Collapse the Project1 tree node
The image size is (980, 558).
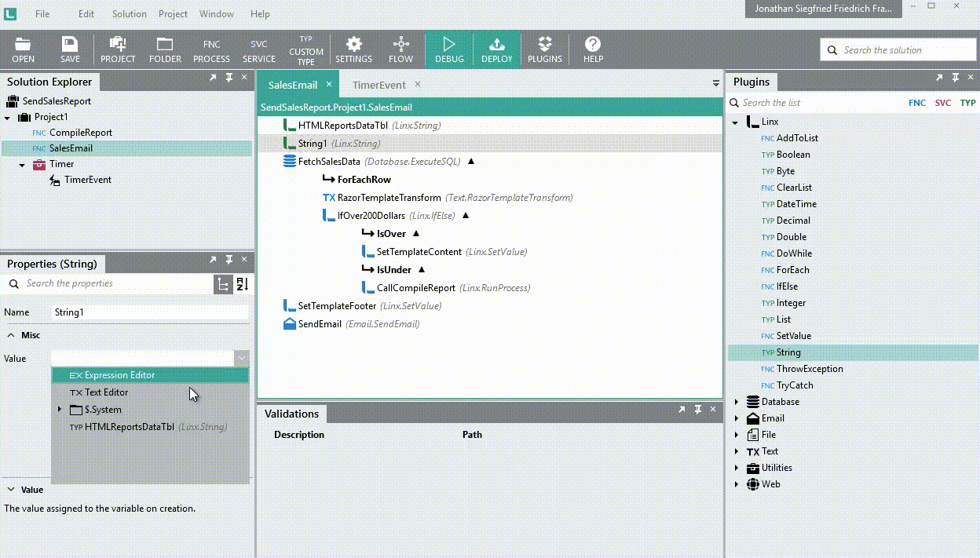click(7, 118)
